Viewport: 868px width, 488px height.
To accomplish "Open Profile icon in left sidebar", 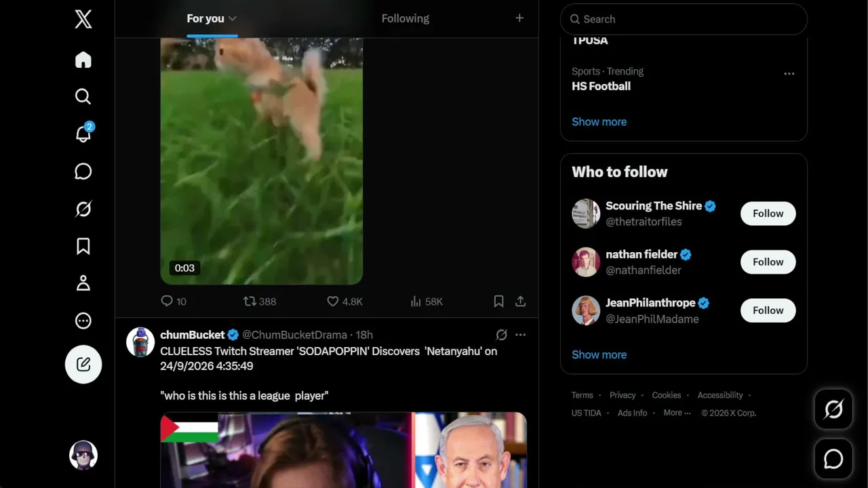I will [x=83, y=283].
